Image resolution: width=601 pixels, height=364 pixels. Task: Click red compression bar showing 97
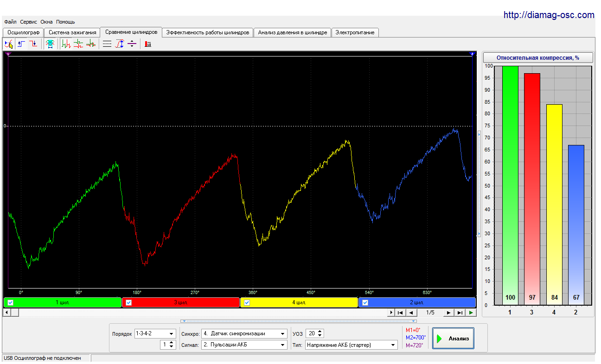coord(532,189)
